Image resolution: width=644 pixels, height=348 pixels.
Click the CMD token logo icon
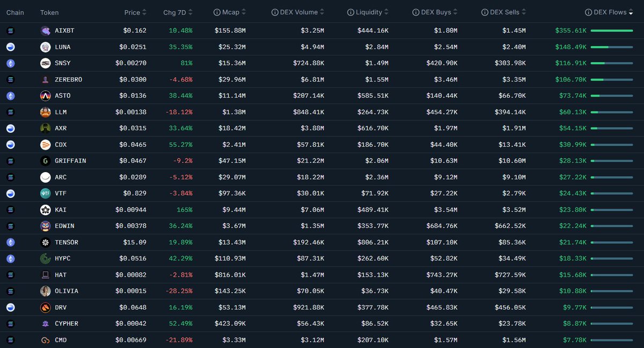[46, 340]
